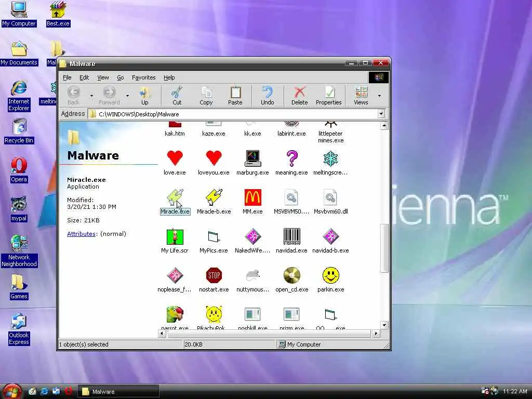Expand the Forward history dropdown arrow

128,96
